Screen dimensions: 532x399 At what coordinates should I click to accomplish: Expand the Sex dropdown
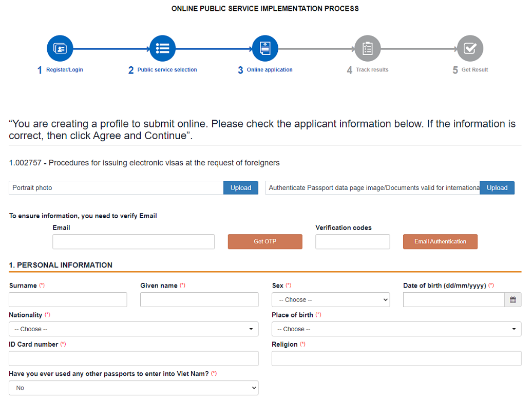coord(330,300)
